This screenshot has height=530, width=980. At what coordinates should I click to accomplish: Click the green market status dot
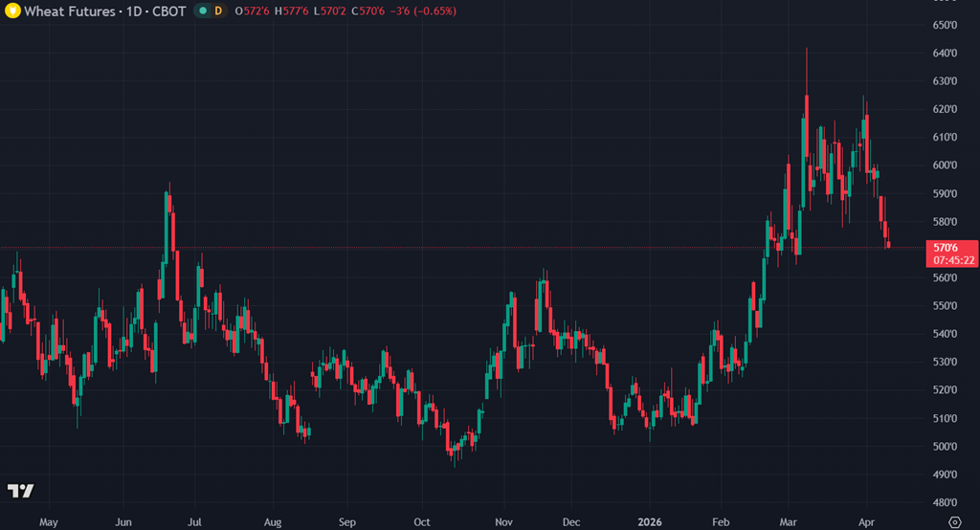click(x=202, y=11)
